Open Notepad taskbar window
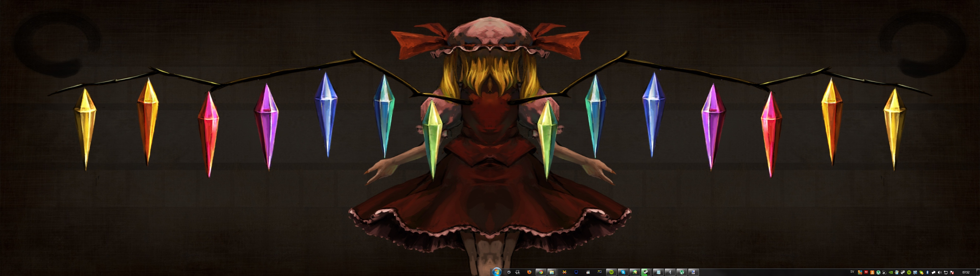Viewport: 980px width, 276px height. click(x=658, y=272)
